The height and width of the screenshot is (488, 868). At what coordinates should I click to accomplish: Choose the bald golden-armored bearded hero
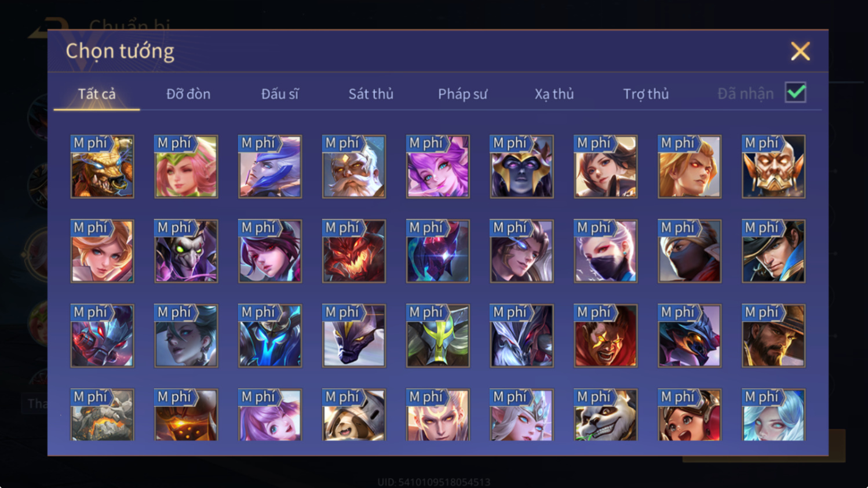pyautogui.click(x=774, y=166)
